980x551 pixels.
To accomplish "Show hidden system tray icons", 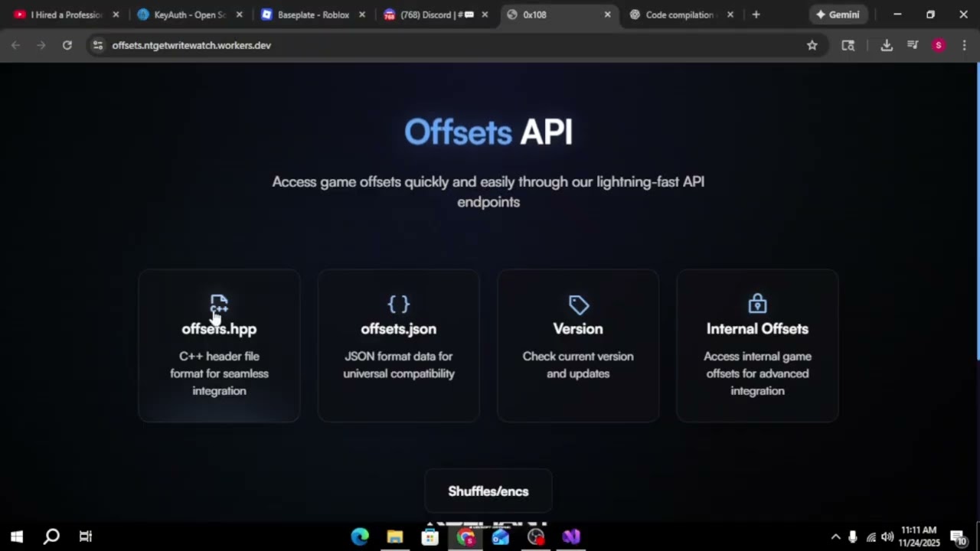I will 835,536.
